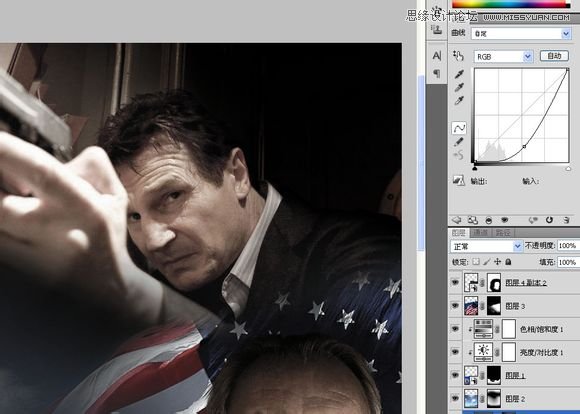
Task: Select the on-image curve adjustment hand tool
Action: click(x=458, y=56)
